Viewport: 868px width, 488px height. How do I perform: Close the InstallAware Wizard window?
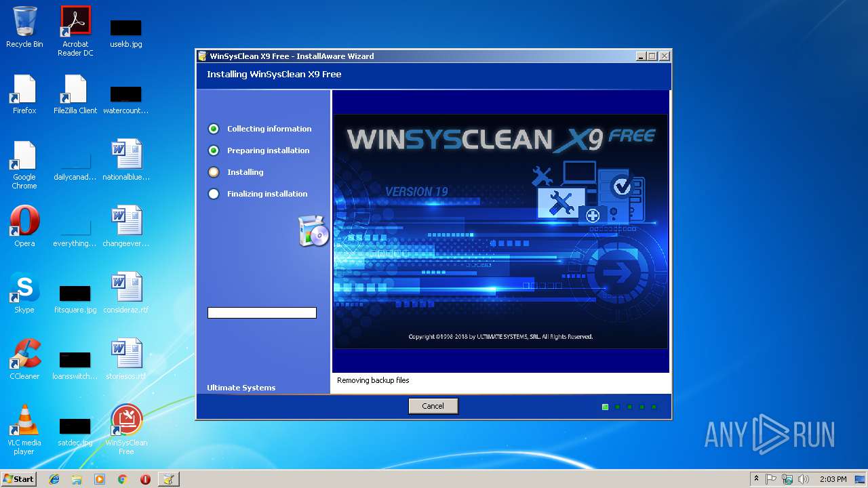[665, 56]
